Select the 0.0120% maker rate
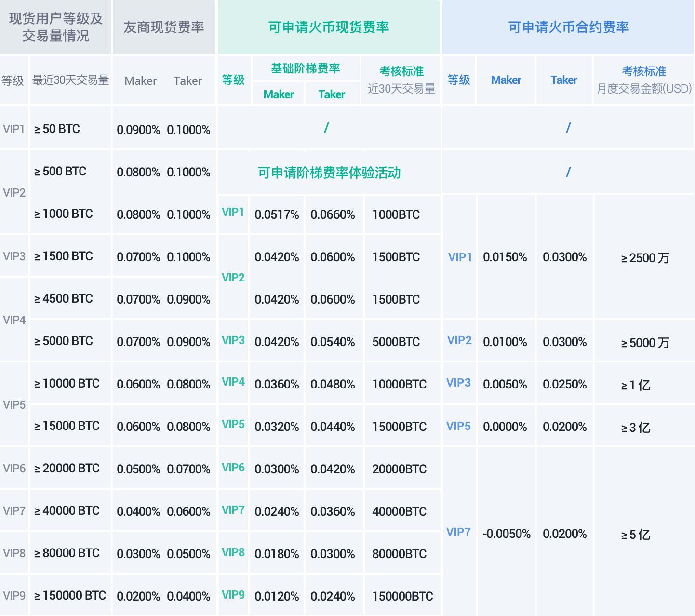This screenshot has width=695, height=616. 277,596
